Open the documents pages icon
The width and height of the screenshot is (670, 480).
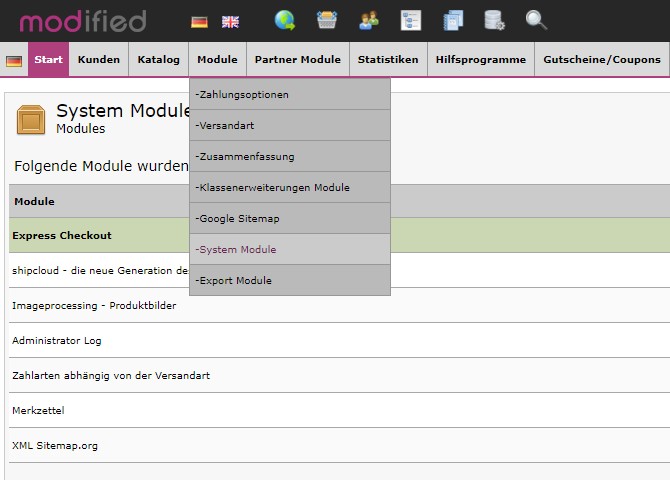click(x=453, y=21)
